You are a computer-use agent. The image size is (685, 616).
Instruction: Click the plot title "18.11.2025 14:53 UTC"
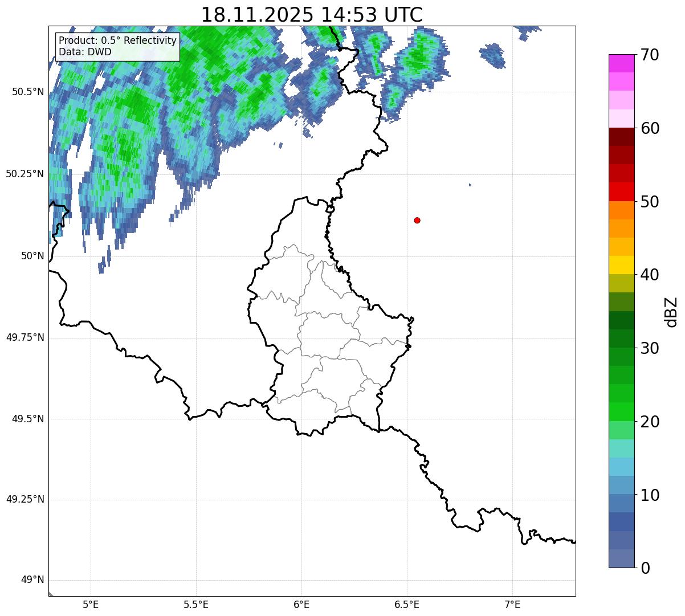pos(312,15)
